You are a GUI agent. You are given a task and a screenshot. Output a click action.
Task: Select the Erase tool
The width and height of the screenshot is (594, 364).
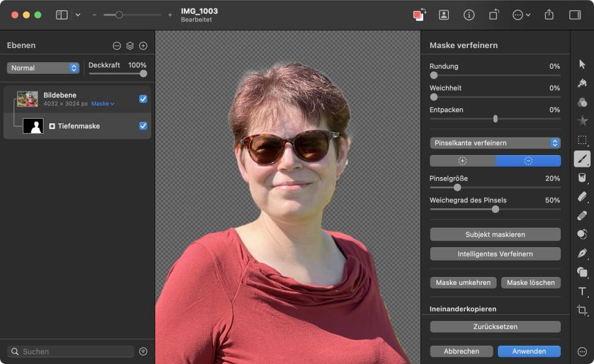(x=582, y=197)
